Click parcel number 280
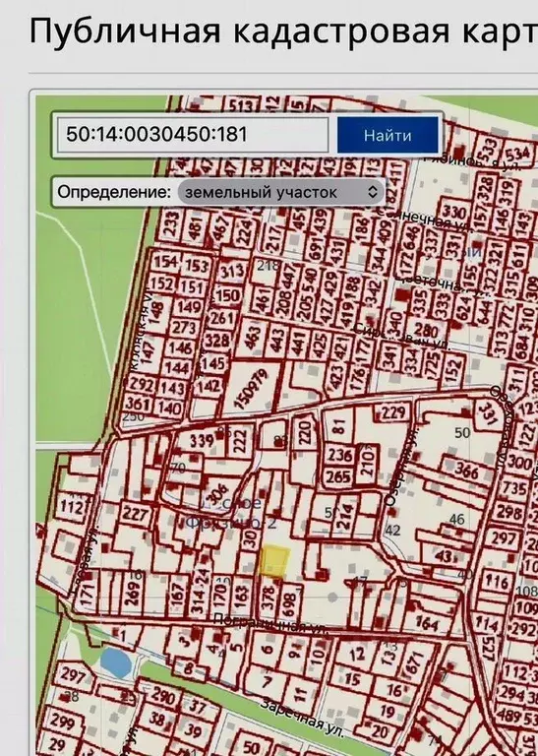538x756 pixels. [x=426, y=331]
